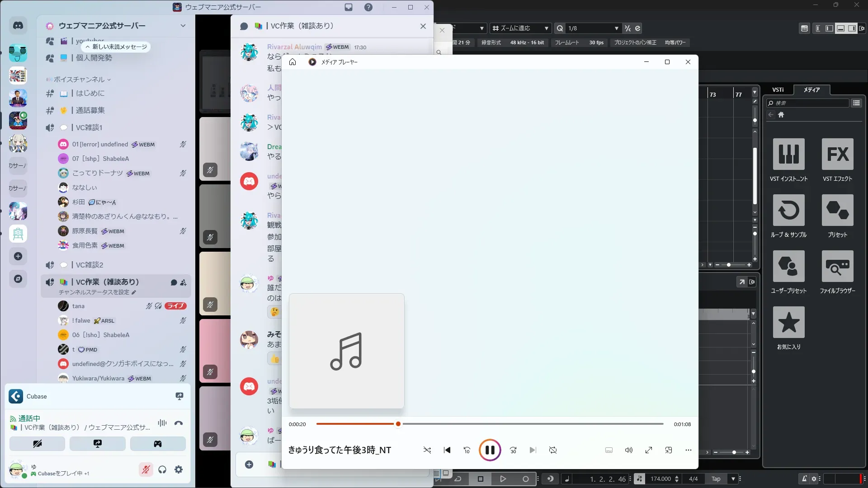Viewport: 868px width, 488px height.
Task: Open VST Effects tile
Action: coord(837,155)
